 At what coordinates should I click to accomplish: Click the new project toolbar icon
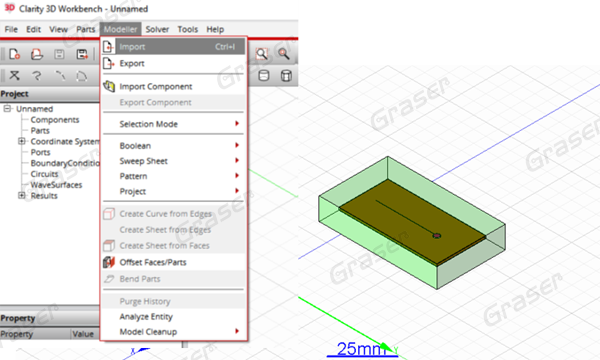click(14, 54)
